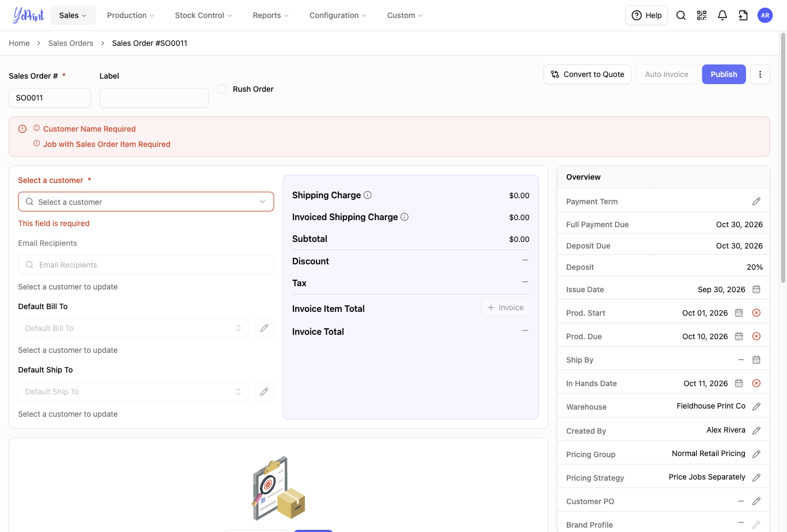
Task: Edit the Pricing Group pencil icon
Action: point(756,454)
